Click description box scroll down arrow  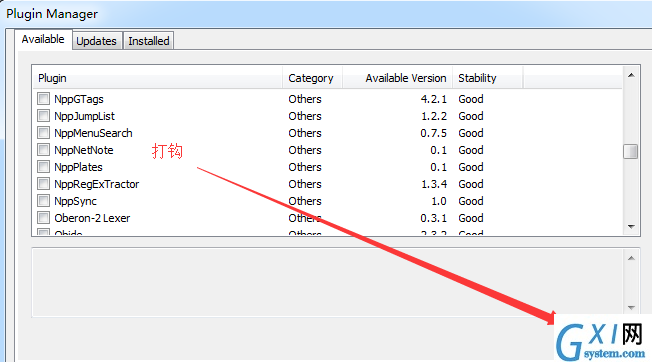pyautogui.click(x=631, y=308)
